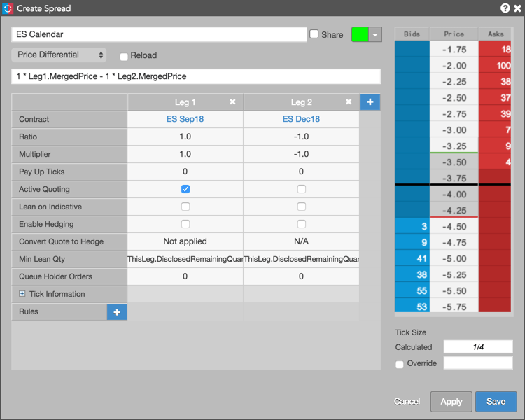
Task: Add a rule with the plus button
Action: point(117,312)
